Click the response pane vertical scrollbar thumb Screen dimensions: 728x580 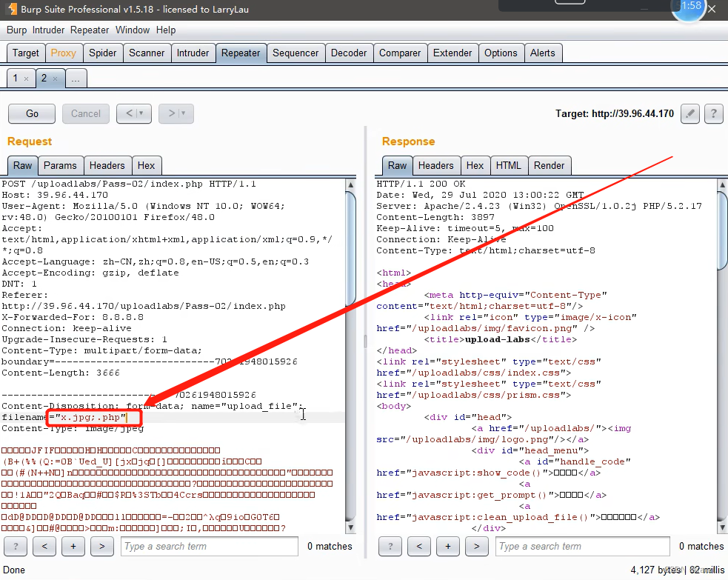coord(722,230)
